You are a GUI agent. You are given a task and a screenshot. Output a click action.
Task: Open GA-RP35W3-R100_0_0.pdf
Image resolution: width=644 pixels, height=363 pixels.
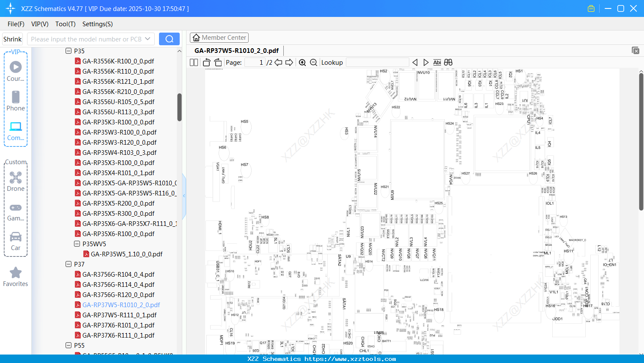119,132
